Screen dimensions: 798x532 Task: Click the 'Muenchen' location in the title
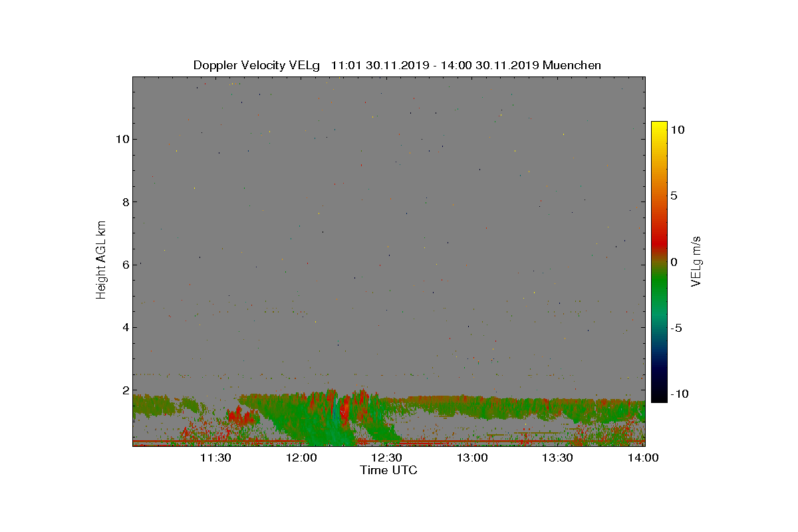tap(572, 65)
